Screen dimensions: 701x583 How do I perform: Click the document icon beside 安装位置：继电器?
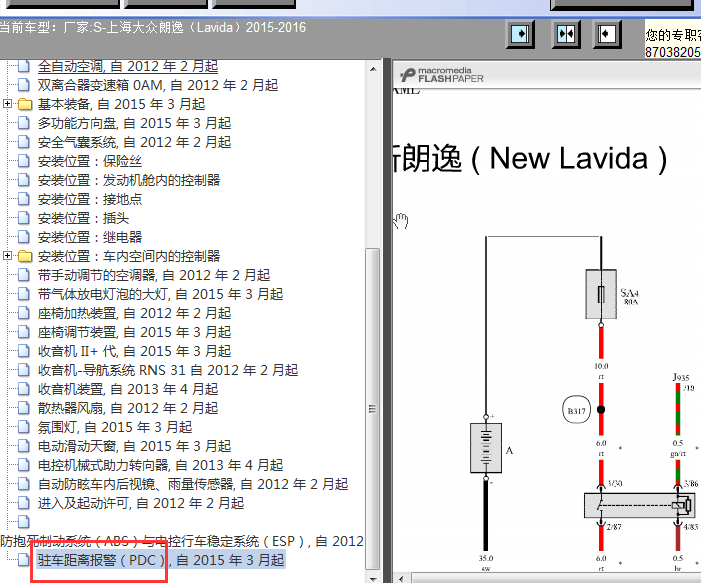coord(24,237)
